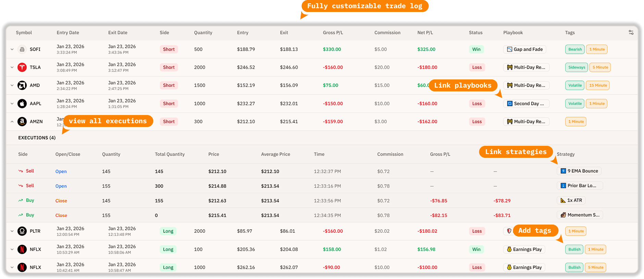Click the AMZN Amazon logo icon
Viewport: 644px width, 279px height.
[22, 122]
